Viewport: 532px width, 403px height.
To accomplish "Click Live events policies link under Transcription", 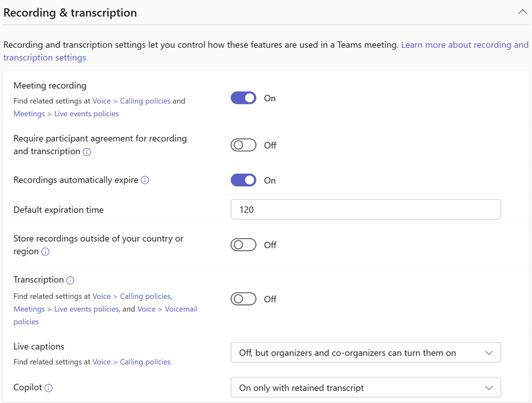I will pos(86,308).
